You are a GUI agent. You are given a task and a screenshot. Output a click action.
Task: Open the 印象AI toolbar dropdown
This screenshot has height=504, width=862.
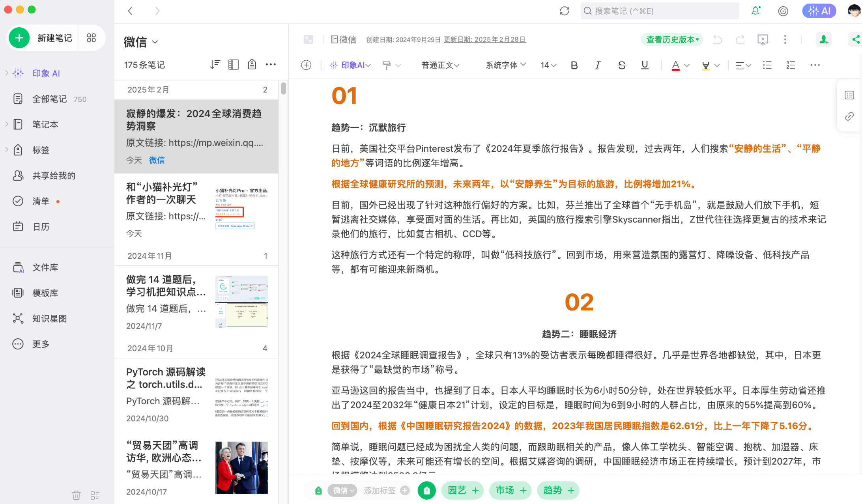pyautogui.click(x=350, y=65)
